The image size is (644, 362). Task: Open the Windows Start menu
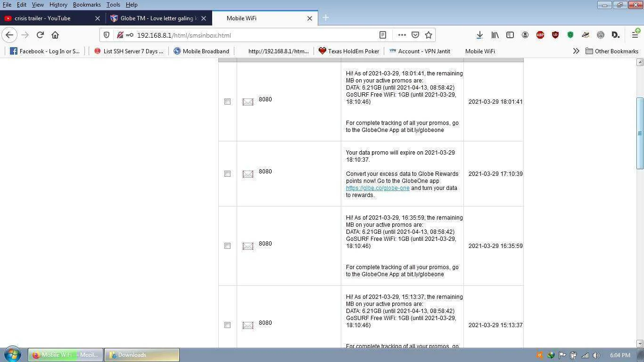(13, 354)
